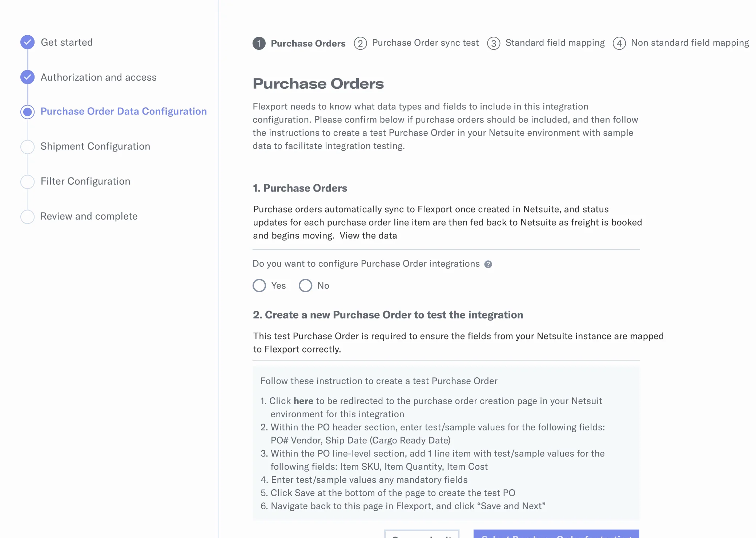Select the No radio button
This screenshot has height=538, width=756.
(305, 285)
